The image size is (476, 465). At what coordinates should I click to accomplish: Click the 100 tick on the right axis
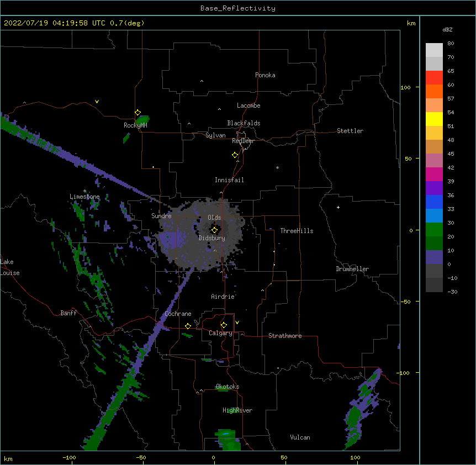click(405, 87)
